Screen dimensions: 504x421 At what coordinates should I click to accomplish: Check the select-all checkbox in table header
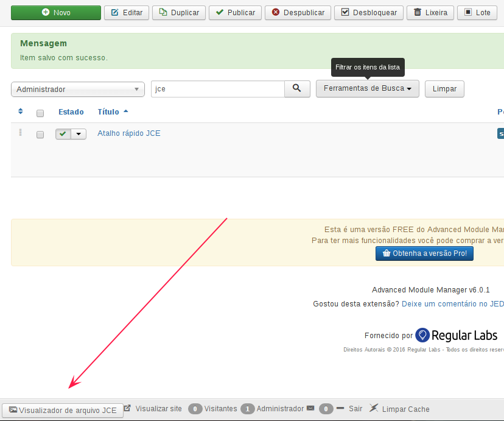pos(40,113)
